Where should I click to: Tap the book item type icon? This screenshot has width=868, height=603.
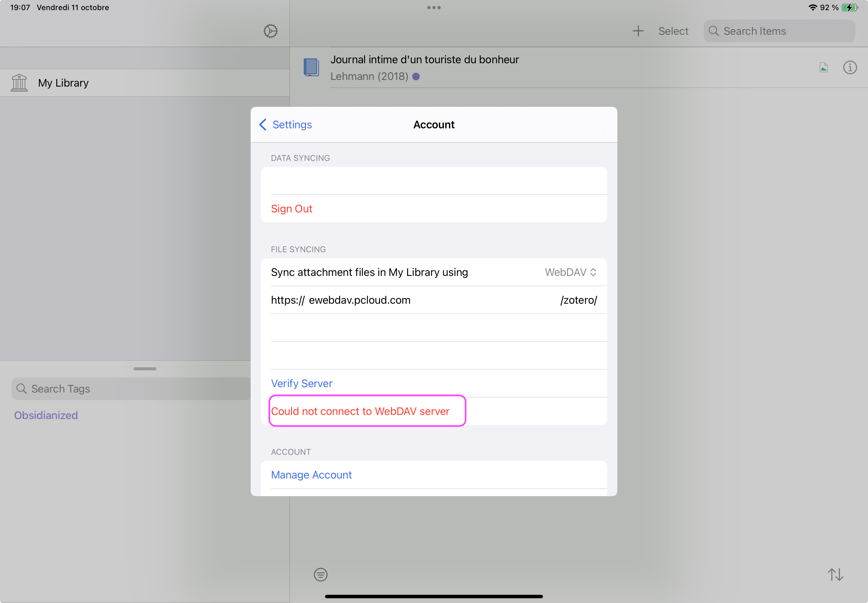(x=311, y=67)
